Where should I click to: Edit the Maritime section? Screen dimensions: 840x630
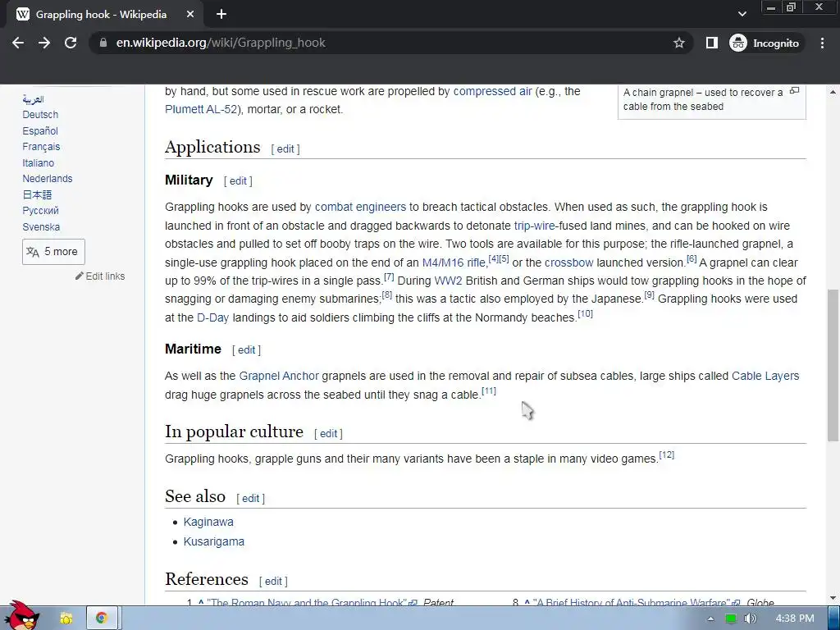246,349
